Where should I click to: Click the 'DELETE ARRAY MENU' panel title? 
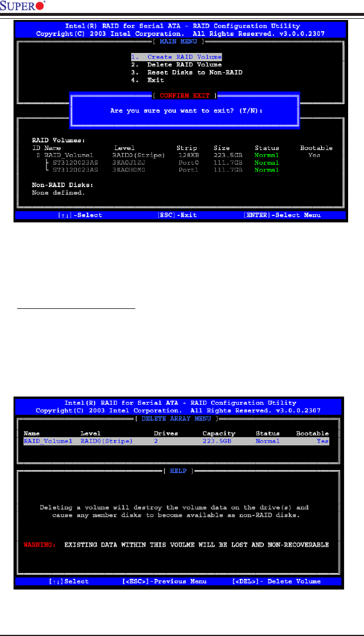(177, 418)
